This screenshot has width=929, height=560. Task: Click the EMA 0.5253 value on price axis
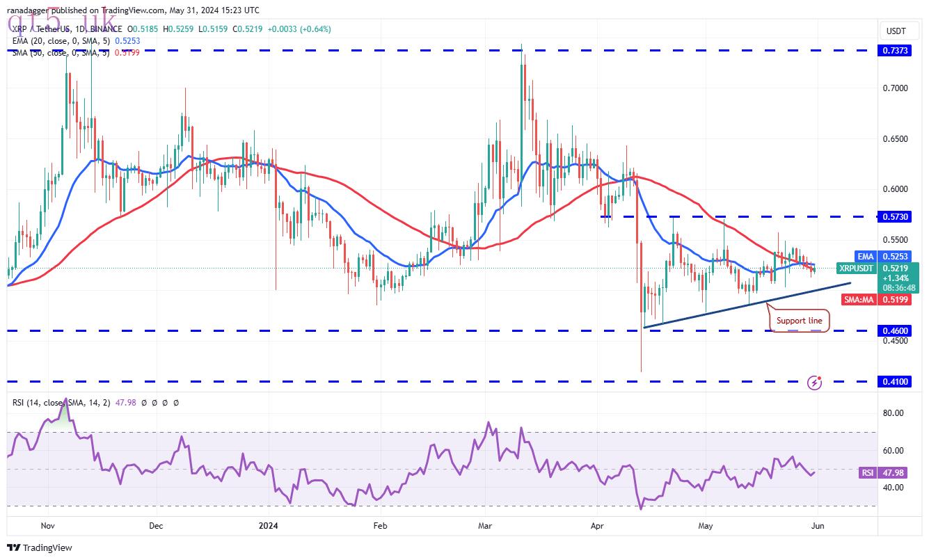pyautogui.click(x=895, y=257)
